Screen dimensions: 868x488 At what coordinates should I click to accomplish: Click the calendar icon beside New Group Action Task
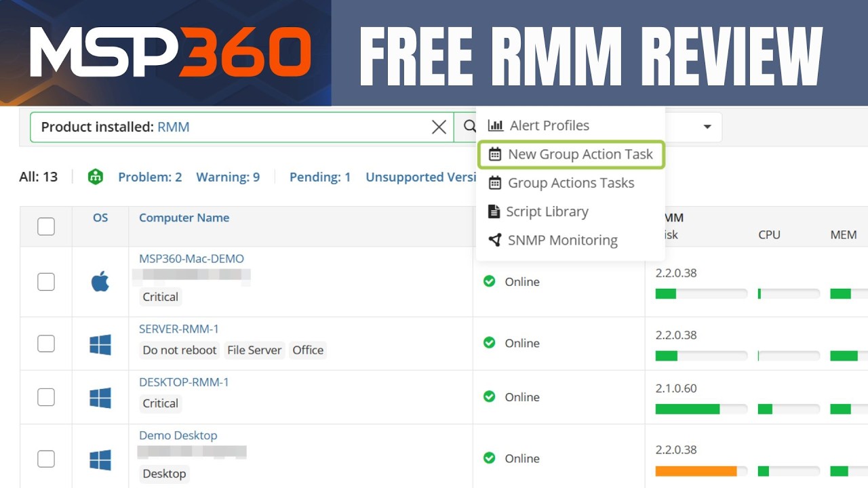(495, 154)
